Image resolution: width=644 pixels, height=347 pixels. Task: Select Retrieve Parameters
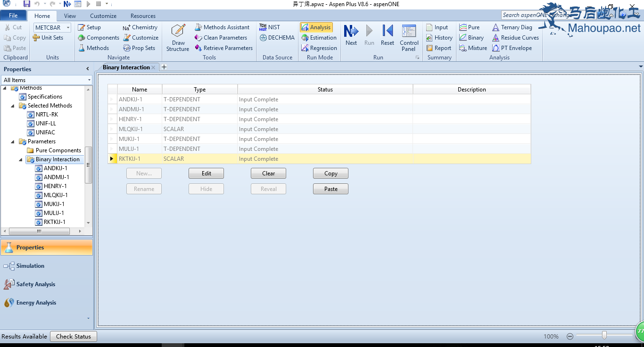(223, 48)
